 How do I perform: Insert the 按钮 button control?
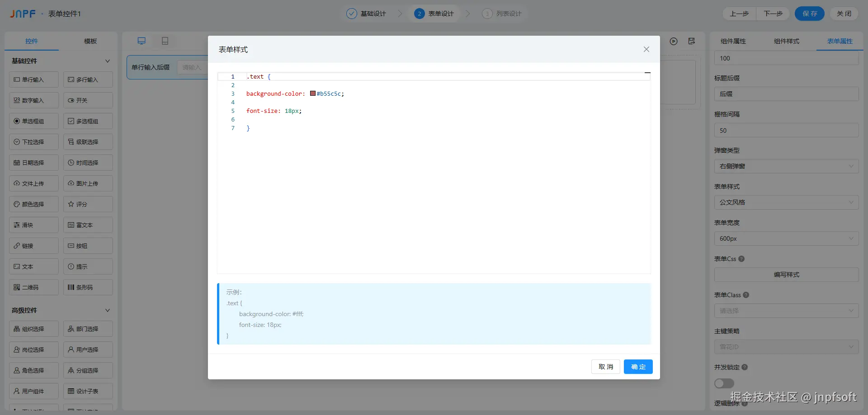(x=88, y=246)
